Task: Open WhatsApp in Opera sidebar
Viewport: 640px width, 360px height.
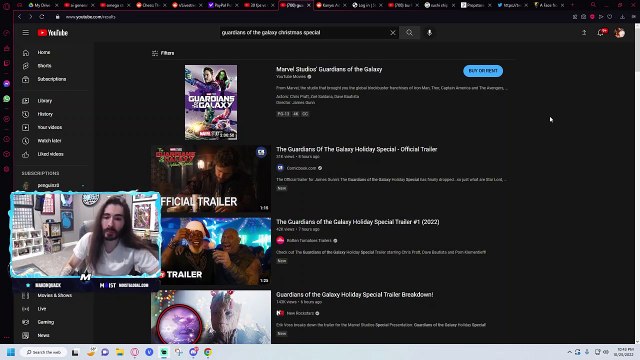Action: [7, 99]
